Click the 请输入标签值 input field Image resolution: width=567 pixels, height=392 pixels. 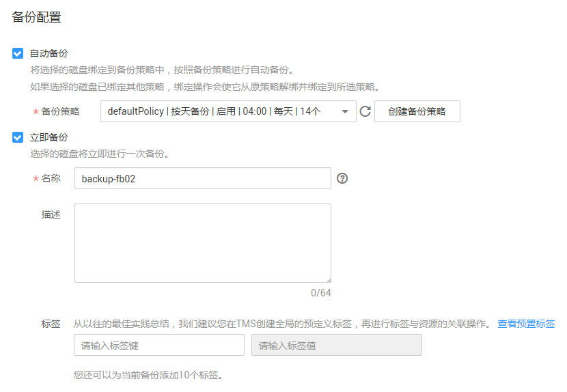pyautogui.click(x=337, y=345)
